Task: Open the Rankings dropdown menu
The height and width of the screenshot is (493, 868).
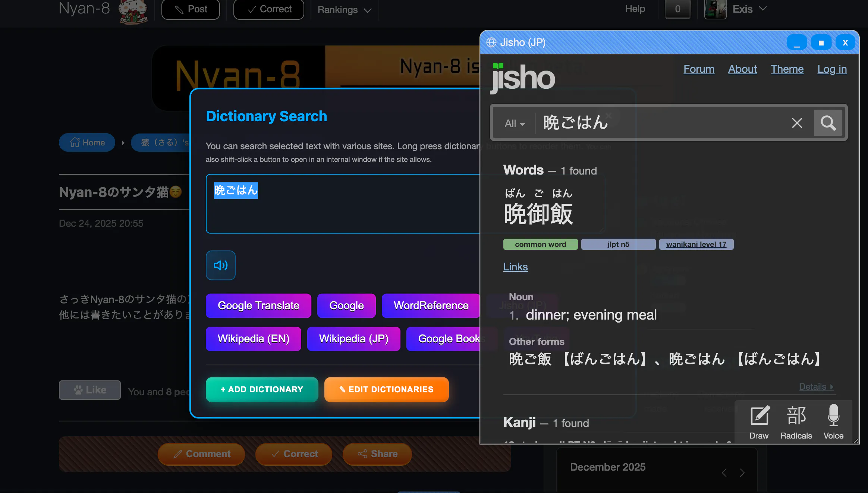Action: click(x=345, y=10)
